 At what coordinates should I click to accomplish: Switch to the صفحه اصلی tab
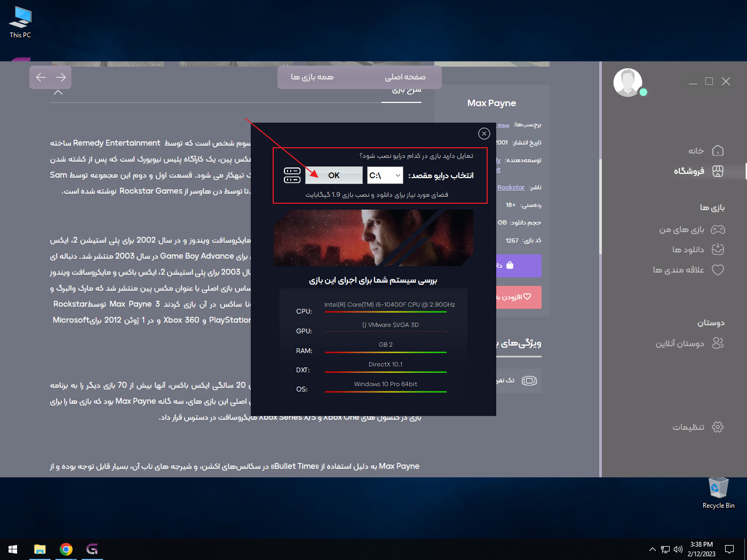(405, 77)
